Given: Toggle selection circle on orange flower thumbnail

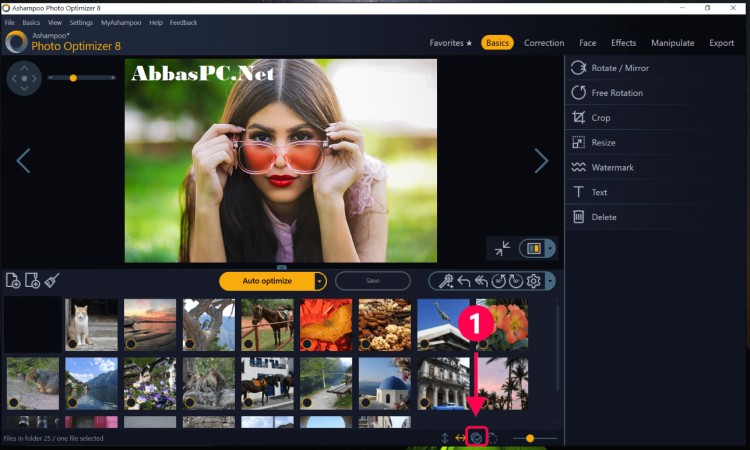Looking at the screenshot, I should pos(307,343).
